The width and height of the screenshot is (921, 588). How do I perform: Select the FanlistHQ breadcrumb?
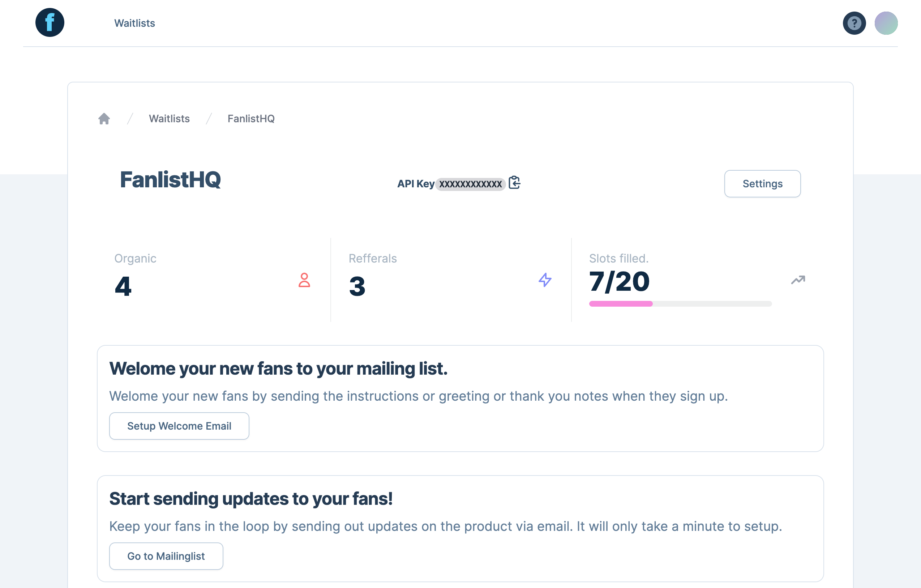pyautogui.click(x=251, y=119)
